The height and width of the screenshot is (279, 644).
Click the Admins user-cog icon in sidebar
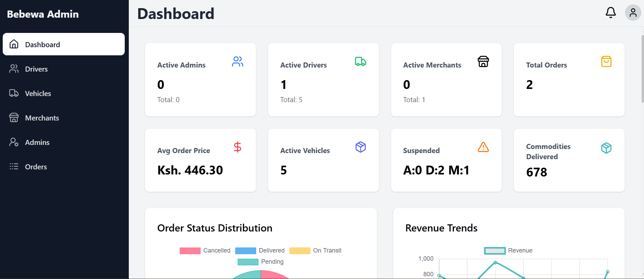(14, 142)
